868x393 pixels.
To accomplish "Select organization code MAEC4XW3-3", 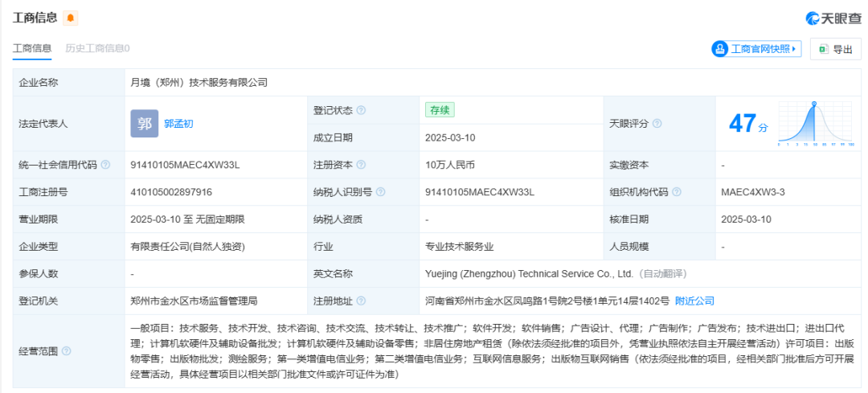I will coord(753,192).
